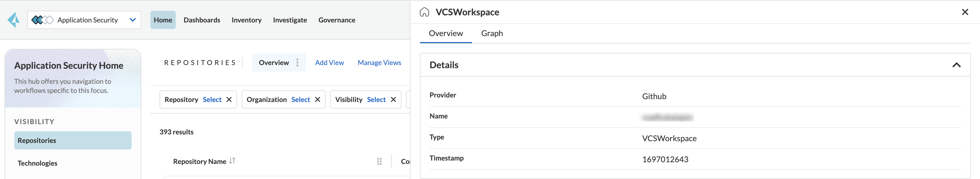Select the Overview repositories view

(273, 63)
